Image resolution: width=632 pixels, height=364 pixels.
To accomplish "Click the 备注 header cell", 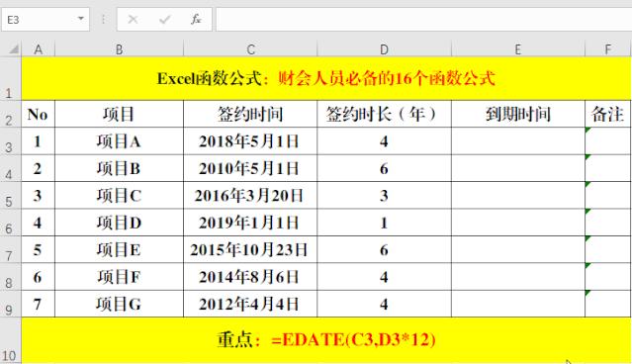I will 608,114.
